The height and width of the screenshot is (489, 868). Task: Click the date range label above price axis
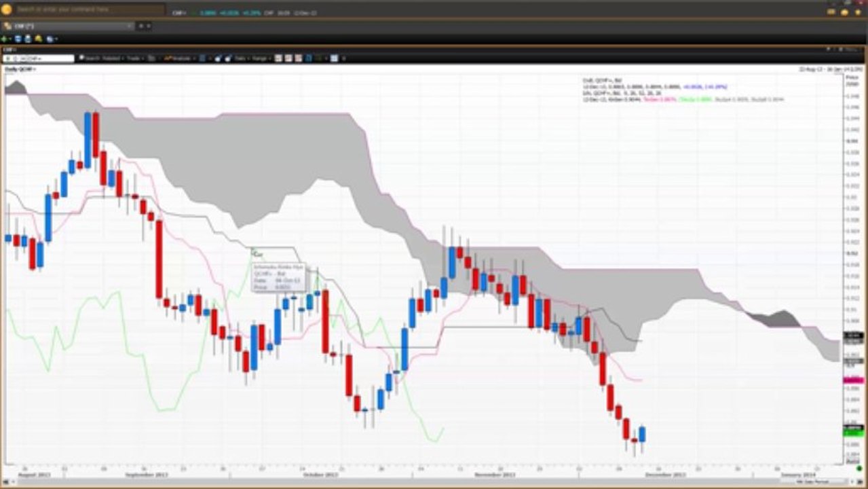[831, 69]
